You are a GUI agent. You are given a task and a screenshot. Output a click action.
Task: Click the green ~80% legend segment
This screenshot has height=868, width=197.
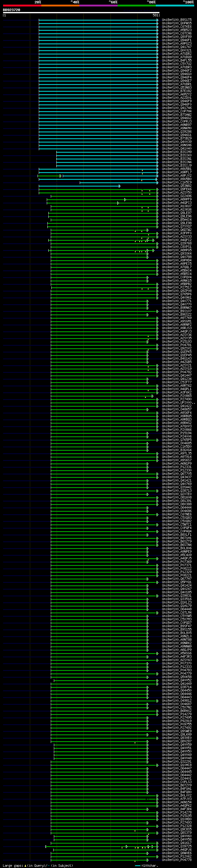point(136,6)
